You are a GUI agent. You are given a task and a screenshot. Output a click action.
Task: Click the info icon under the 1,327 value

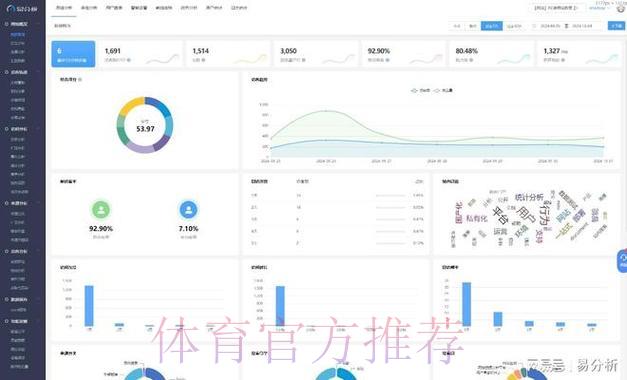pos(563,60)
